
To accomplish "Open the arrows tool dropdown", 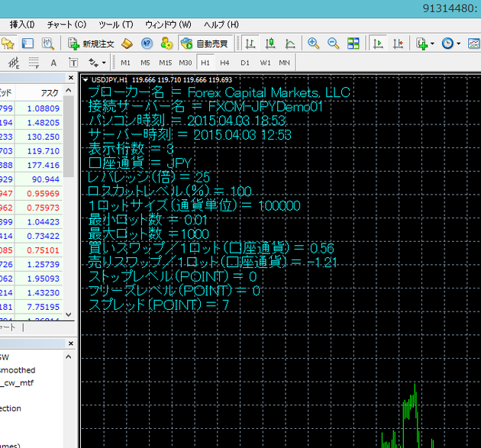I will click(x=104, y=63).
